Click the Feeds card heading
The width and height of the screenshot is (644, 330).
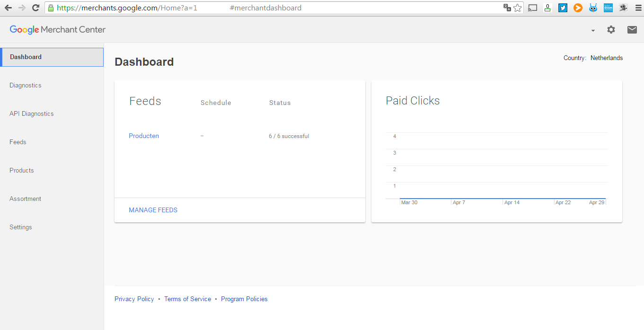pyautogui.click(x=145, y=101)
